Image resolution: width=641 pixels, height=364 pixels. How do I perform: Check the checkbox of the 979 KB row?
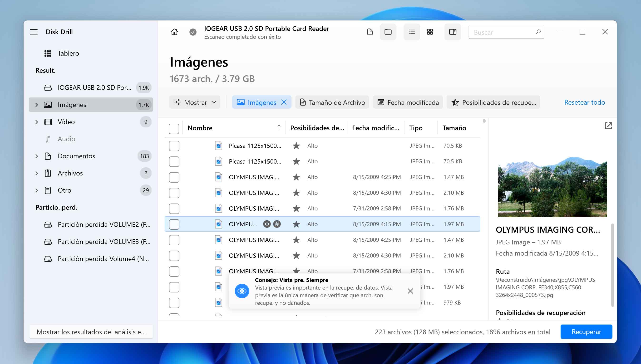[x=174, y=303]
